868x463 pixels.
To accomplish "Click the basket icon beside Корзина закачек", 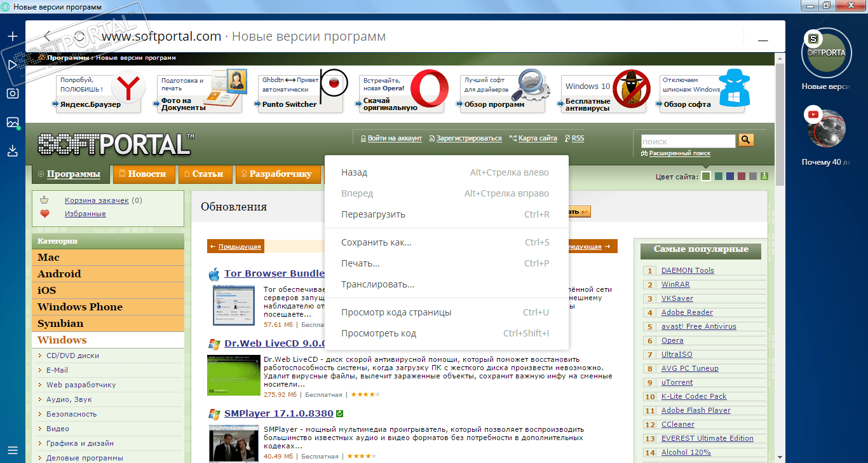I will 44,200.
